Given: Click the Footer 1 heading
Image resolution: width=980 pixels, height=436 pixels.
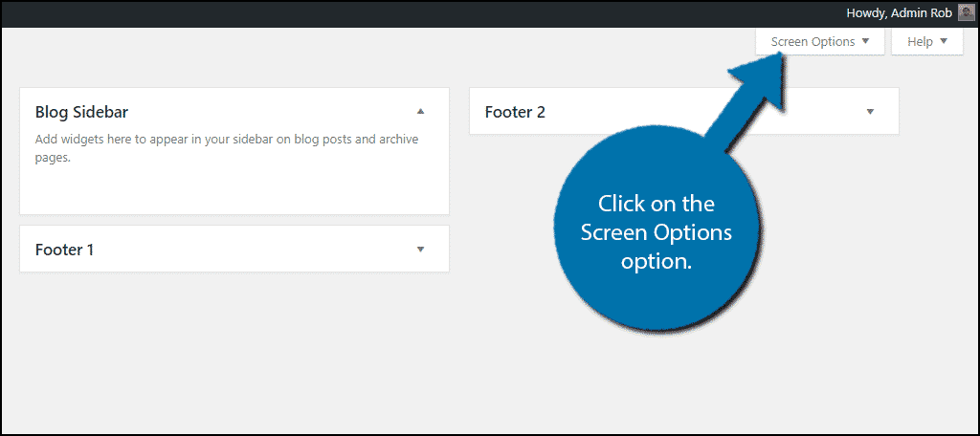Looking at the screenshot, I should point(64,250).
